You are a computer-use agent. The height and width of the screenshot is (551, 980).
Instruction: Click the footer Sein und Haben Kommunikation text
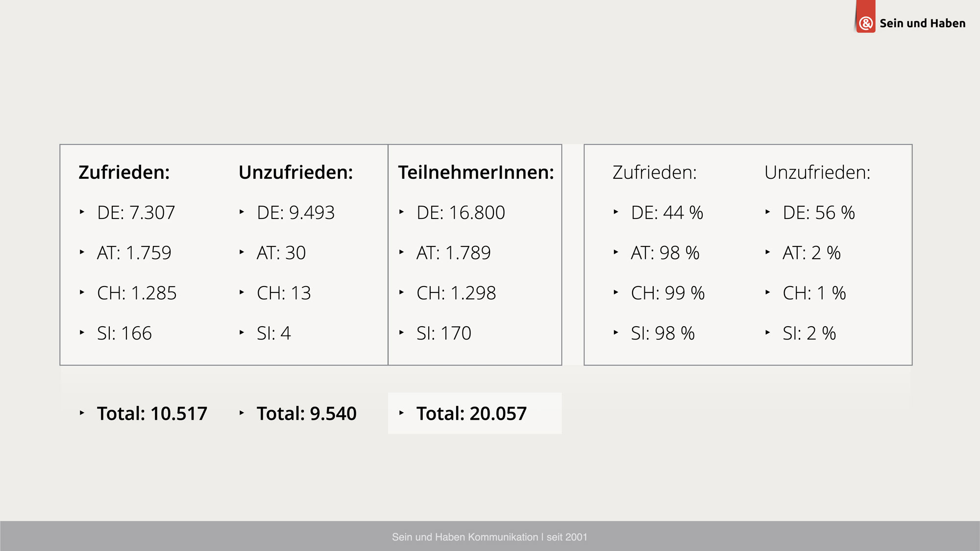[x=490, y=537]
